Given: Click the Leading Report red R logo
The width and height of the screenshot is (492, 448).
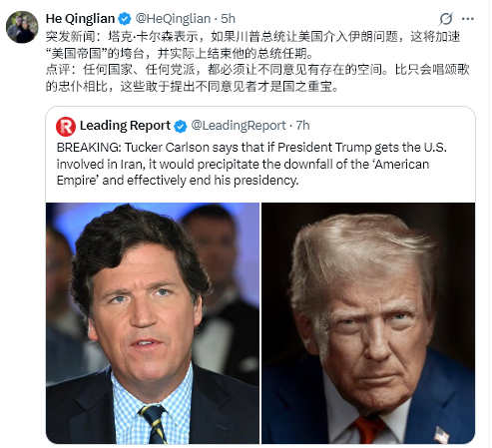Looking at the screenshot, I should coord(66,127).
